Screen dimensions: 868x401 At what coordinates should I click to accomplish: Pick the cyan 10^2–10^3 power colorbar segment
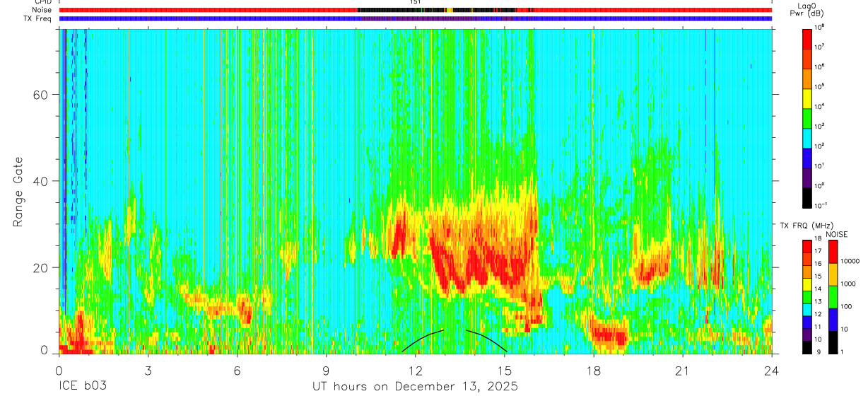(x=807, y=136)
